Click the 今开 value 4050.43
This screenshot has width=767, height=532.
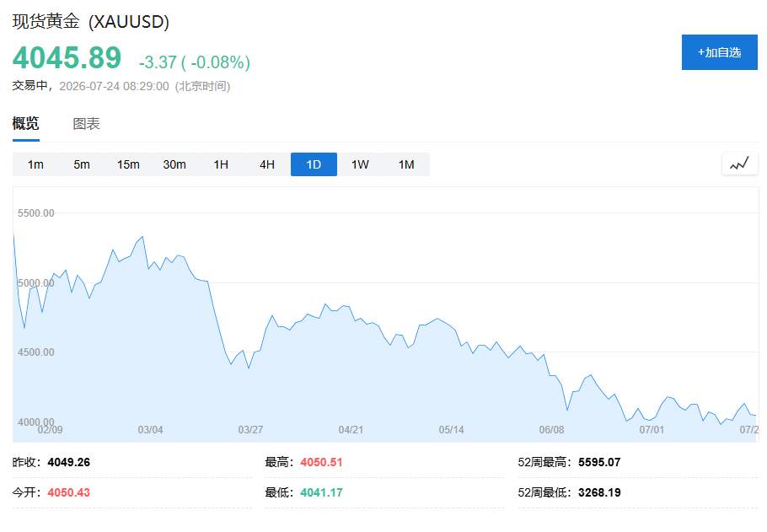point(69,492)
